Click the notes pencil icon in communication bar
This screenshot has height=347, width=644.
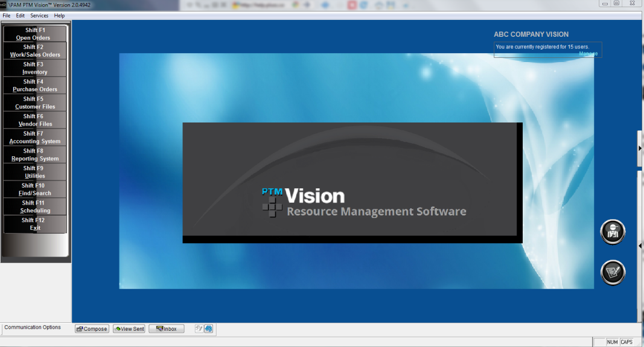click(x=199, y=328)
